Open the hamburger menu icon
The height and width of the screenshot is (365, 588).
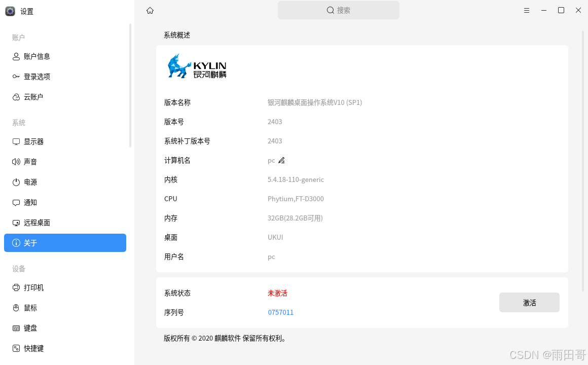(x=527, y=11)
